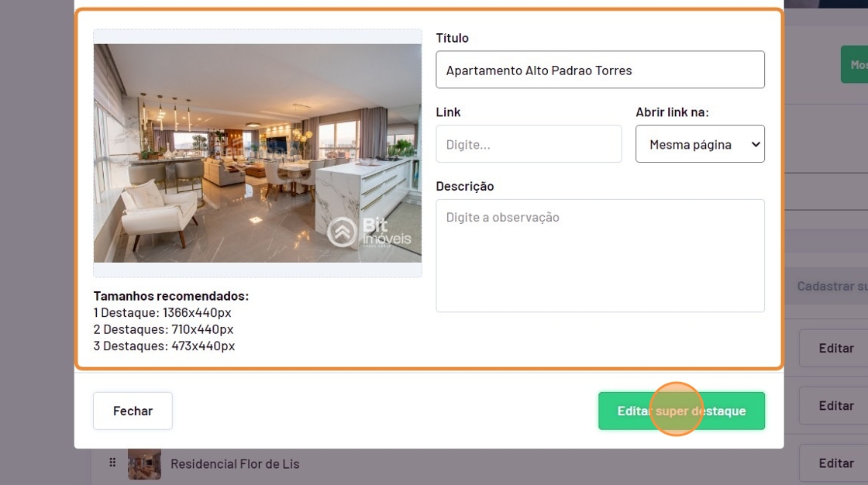Click the 'Abrir link na:' label
Viewport: 868px width, 485px height.
pos(672,112)
